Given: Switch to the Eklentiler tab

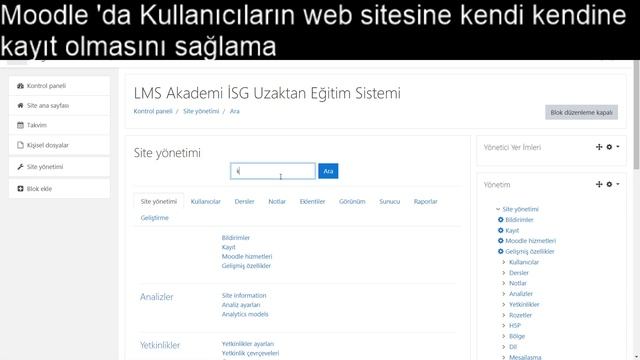Looking at the screenshot, I should 313,202.
